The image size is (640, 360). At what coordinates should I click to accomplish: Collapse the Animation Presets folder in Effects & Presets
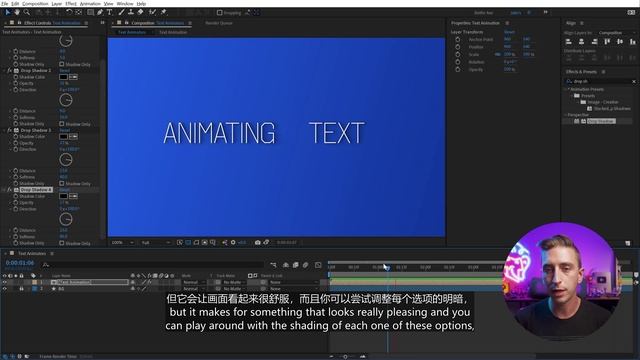click(x=566, y=89)
